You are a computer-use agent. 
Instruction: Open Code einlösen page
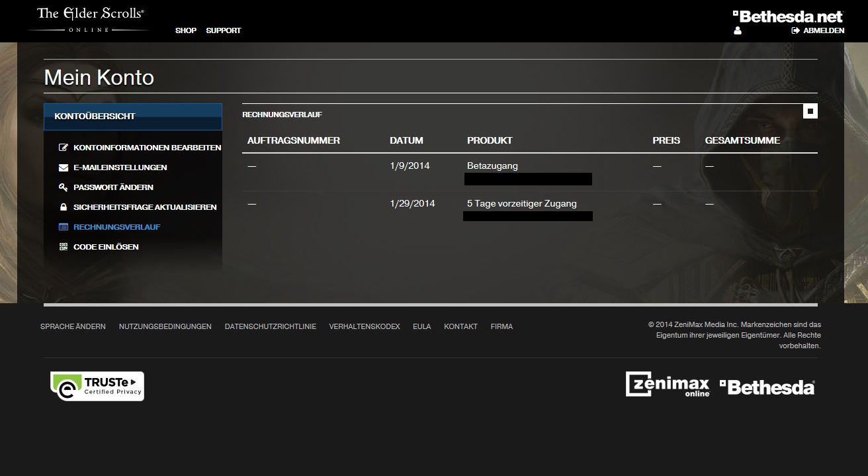point(106,247)
